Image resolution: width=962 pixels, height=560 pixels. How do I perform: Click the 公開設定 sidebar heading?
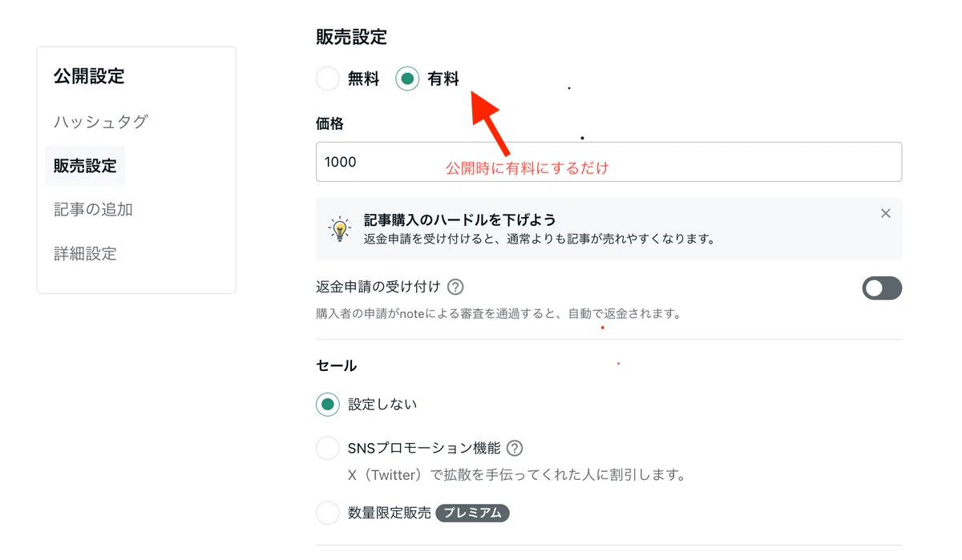coord(89,77)
